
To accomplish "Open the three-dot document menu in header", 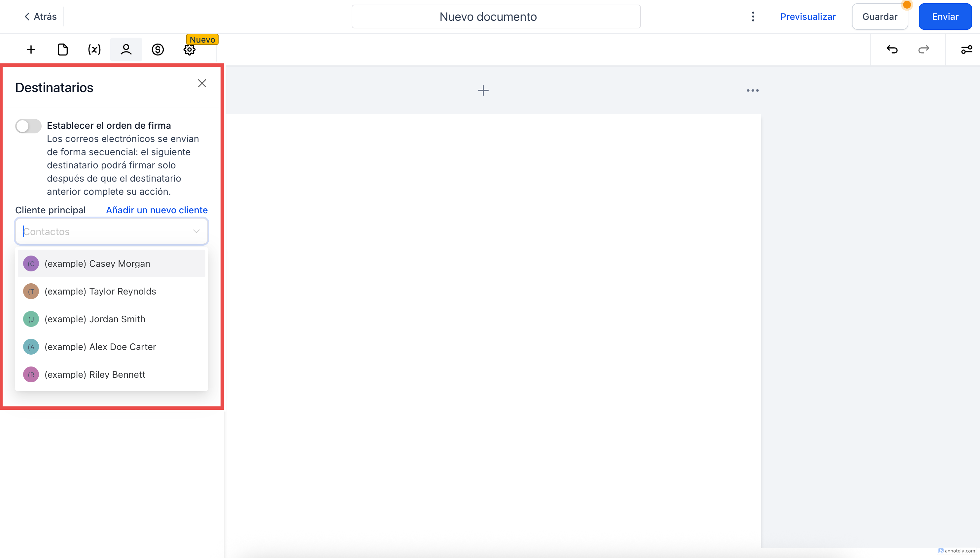I will [x=753, y=17].
